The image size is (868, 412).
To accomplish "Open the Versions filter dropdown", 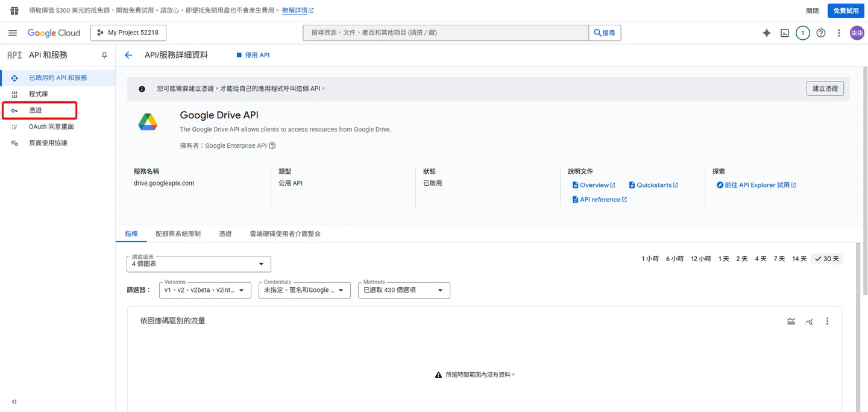I will [205, 290].
